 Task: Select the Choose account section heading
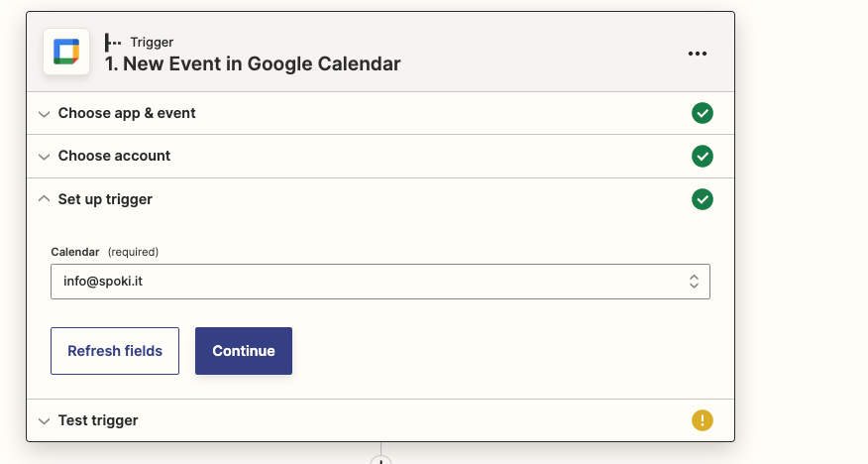point(114,156)
